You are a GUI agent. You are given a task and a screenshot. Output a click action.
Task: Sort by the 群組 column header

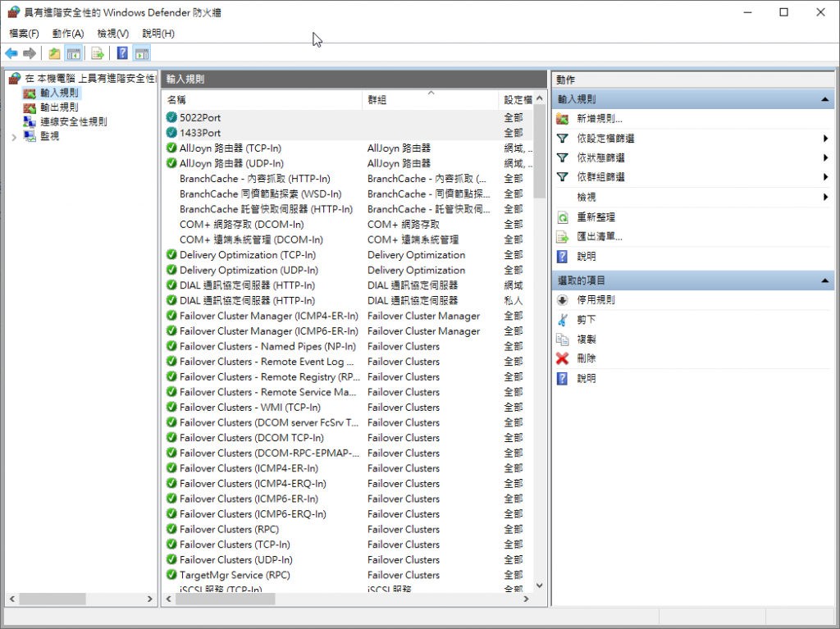click(431, 100)
